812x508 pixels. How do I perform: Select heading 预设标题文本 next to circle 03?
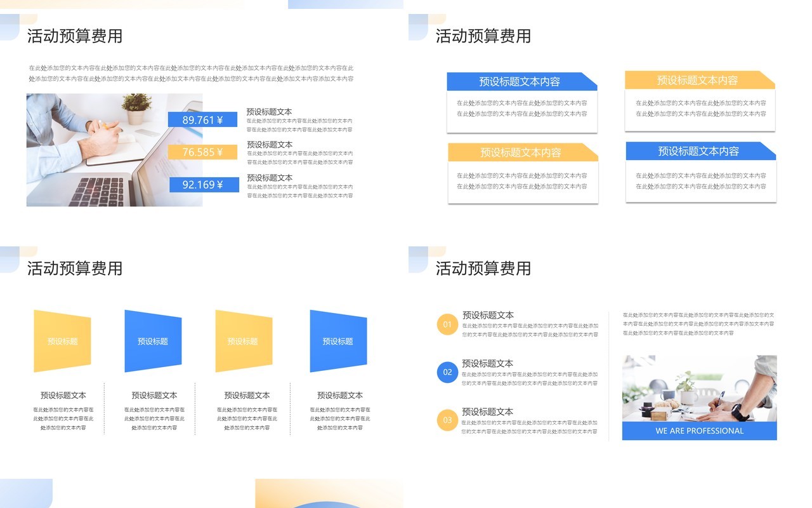(x=488, y=411)
